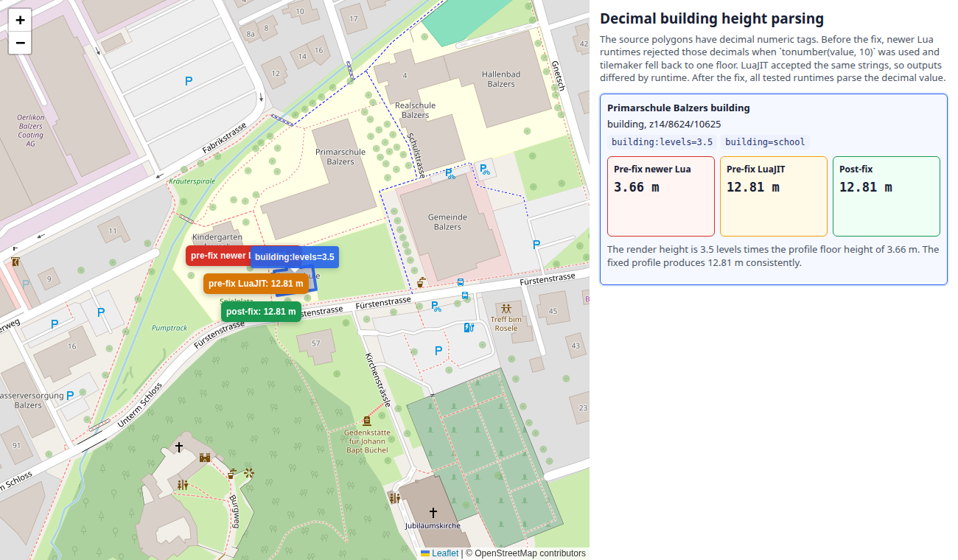Viewport: 958px width, 560px height.
Task: Click the Hallenbad Balzers building label
Action: 501,79
